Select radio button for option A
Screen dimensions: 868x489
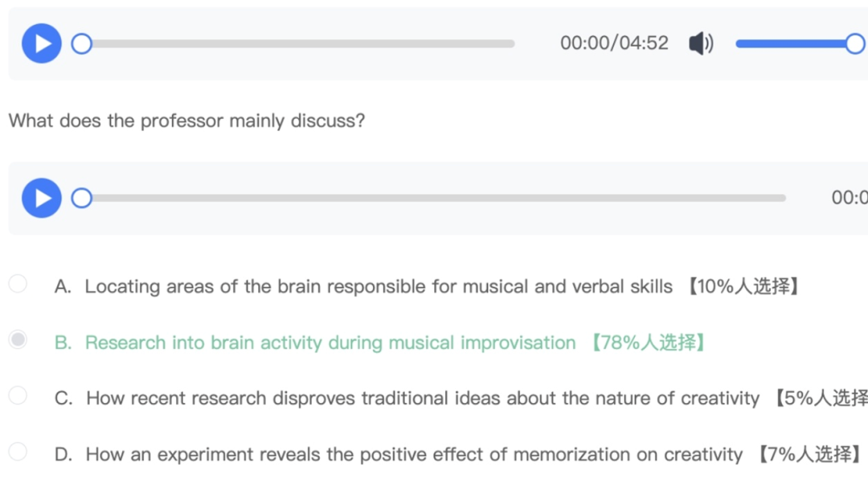click(x=18, y=283)
